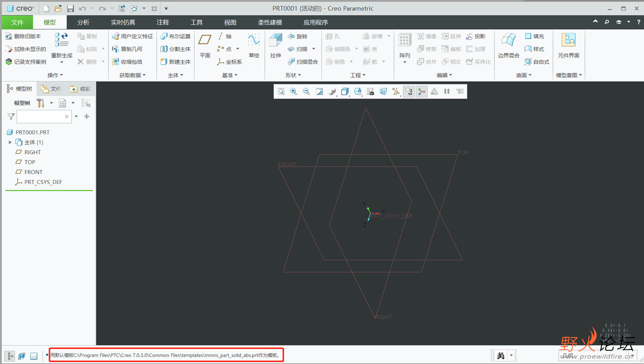Toggle the spin center display button
Image resolution: width=644 pixels, height=364 pixels.
(x=422, y=92)
